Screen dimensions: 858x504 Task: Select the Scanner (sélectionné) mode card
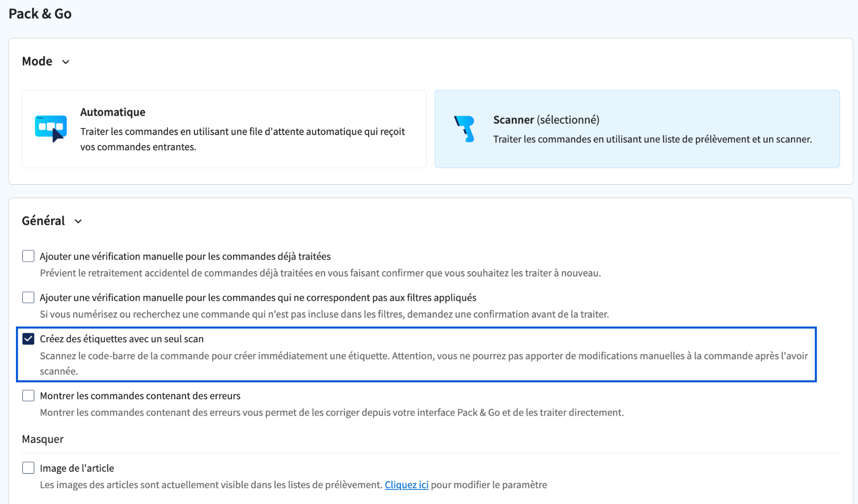(x=637, y=129)
